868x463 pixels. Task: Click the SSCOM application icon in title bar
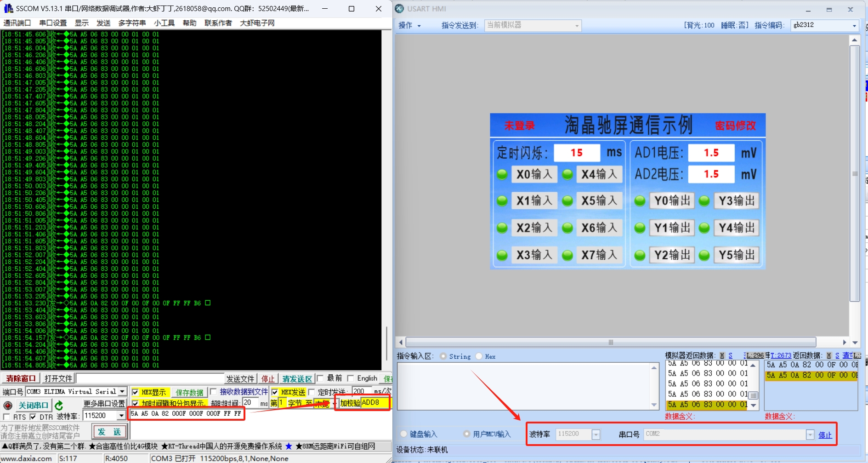point(8,8)
